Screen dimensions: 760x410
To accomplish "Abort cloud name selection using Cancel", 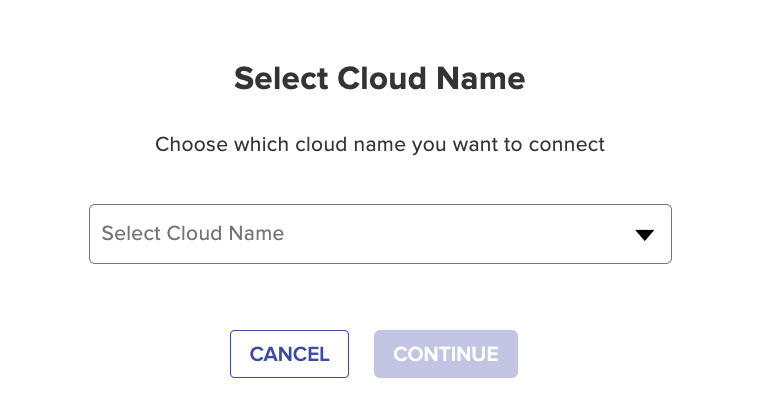I will click(x=289, y=354).
